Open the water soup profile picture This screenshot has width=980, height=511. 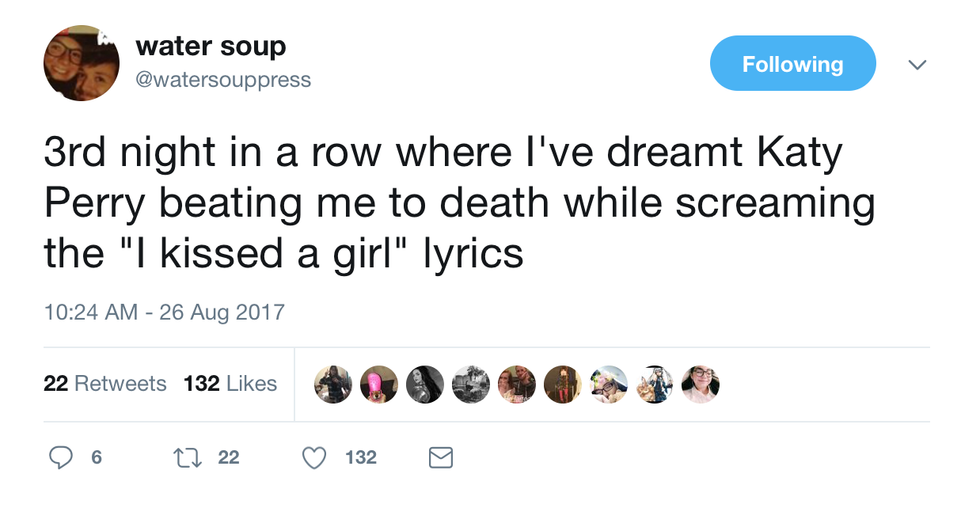(x=81, y=63)
